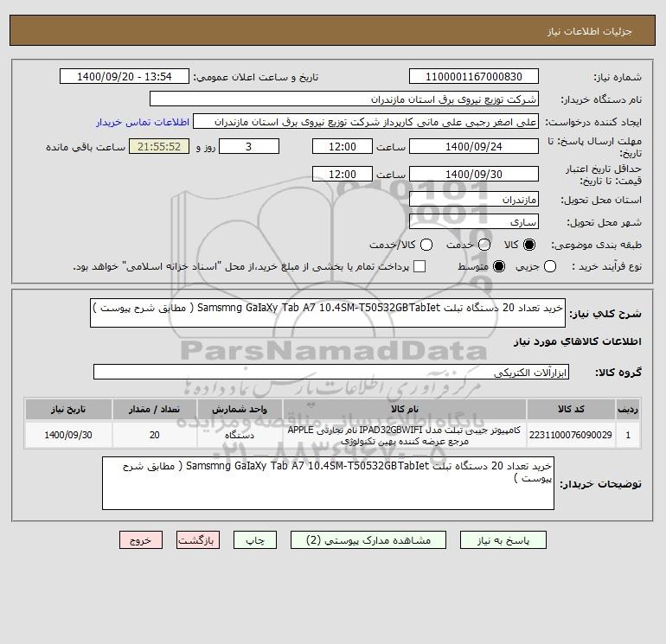Click the delivery city field ساری
Image resolution: width=666 pixels, height=644 pixels.
tap(474, 221)
